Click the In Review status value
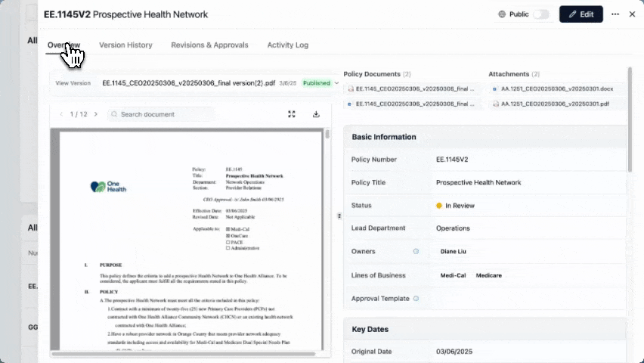644x363 pixels. point(455,206)
